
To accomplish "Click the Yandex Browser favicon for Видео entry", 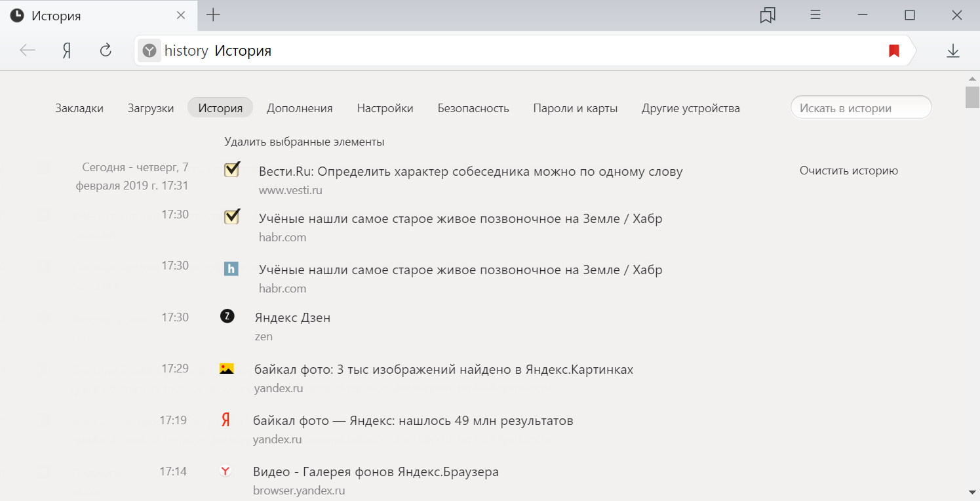I will tap(225, 470).
